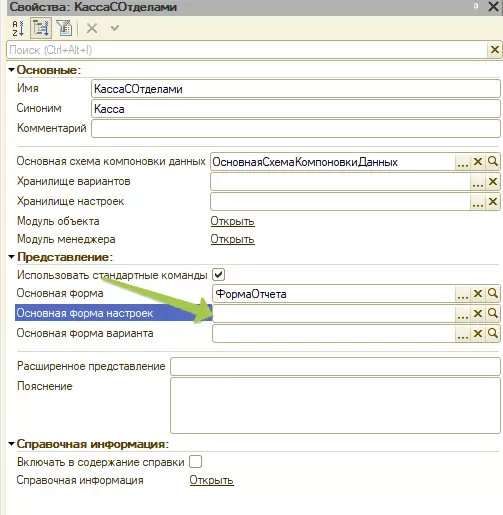Open the Модуль объекта link
Viewport: 503px width, 515px height.
[232, 221]
